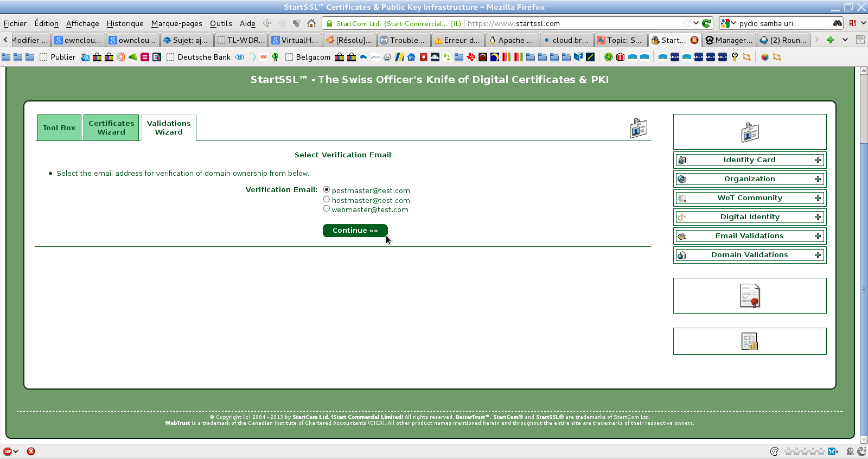Switch to the VirtualH... browser tab
The image size is (868, 459).
coord(295,40)
